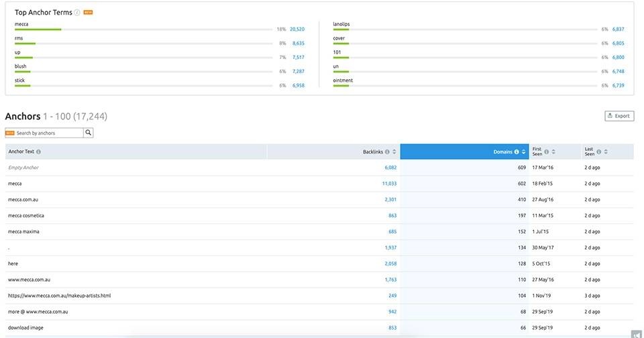Click the info icon in Domains header

tap(517, 152)
